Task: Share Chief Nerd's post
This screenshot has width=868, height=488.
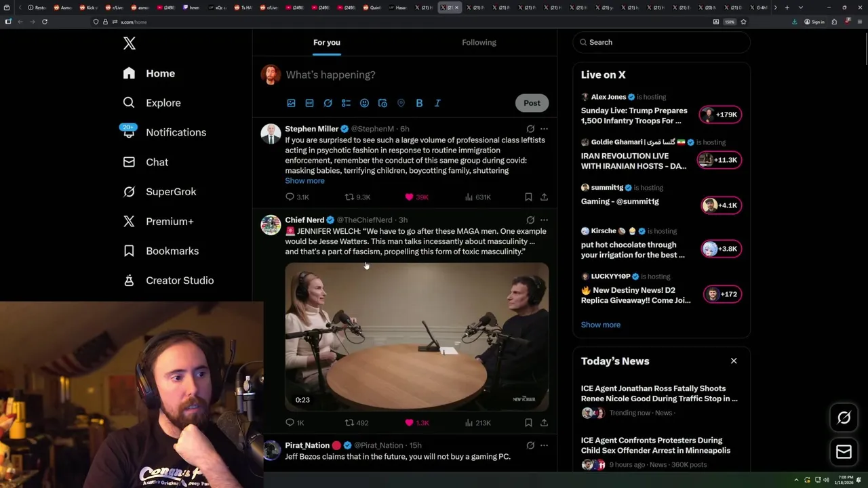Action: coord(544,423)
